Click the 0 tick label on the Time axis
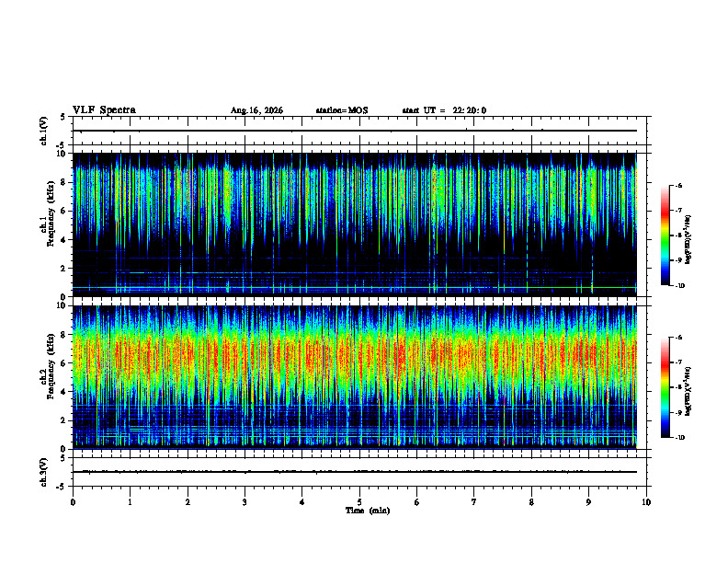The width and height of the screenshot is (728, 563). point(73,502)
